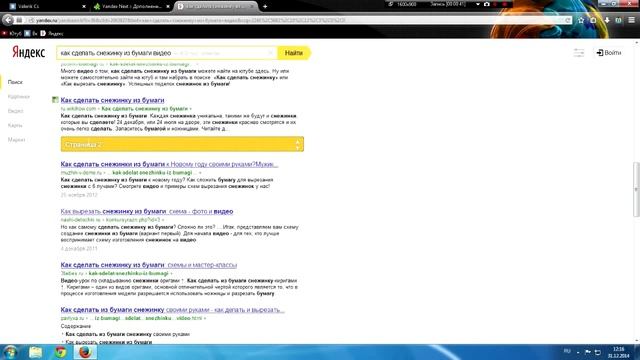
Task: Reload the page with the refresh icon
Action: coord(568,20)
